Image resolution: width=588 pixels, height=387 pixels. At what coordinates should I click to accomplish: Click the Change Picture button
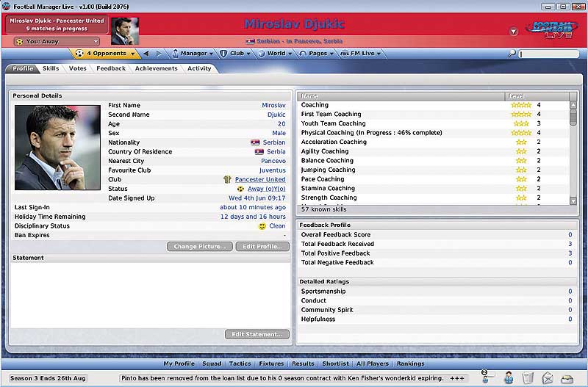click(200, 247)
